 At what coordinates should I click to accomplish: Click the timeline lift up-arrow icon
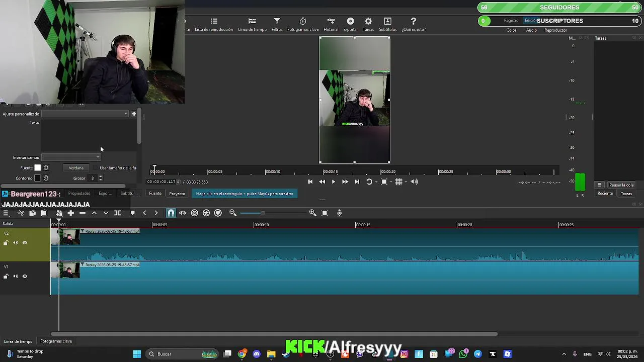pos(94,213)
